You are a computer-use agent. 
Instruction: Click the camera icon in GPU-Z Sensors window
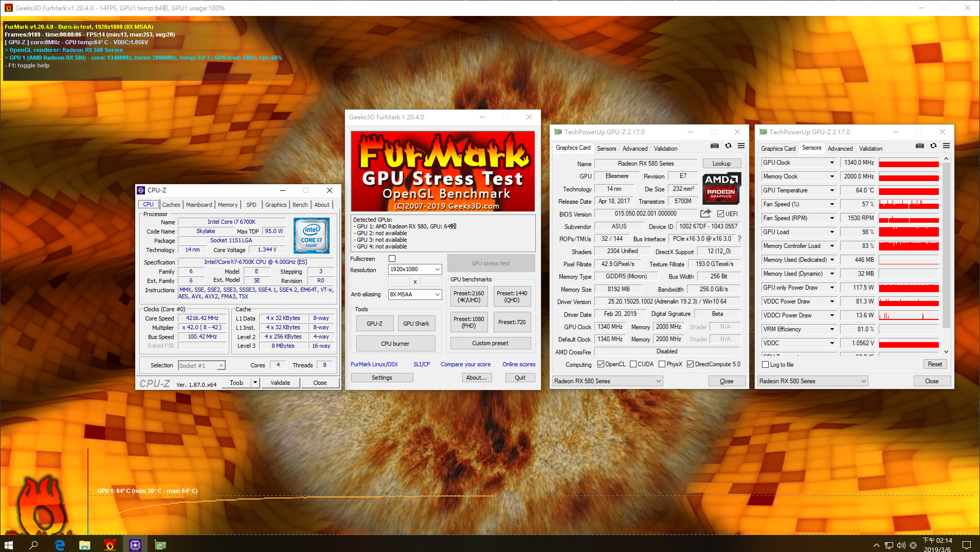point(920,146)
